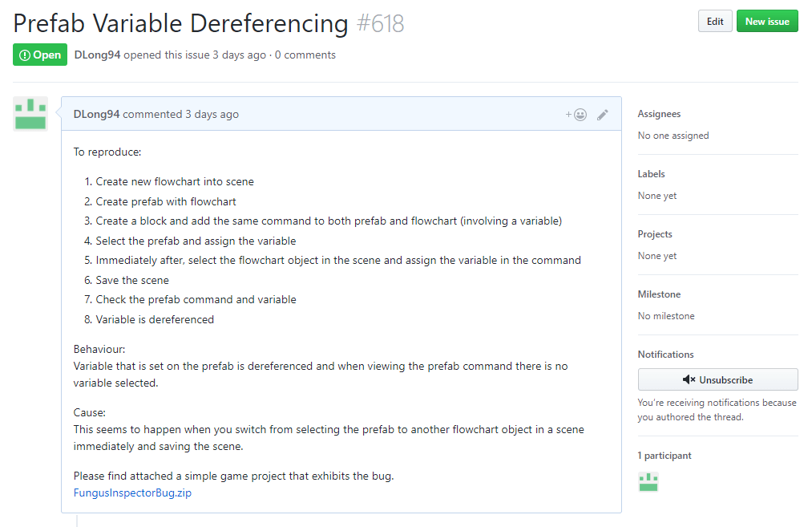Click the add reaction smiley icon
This screenshot has height=527, width=812.
point(576,115)
